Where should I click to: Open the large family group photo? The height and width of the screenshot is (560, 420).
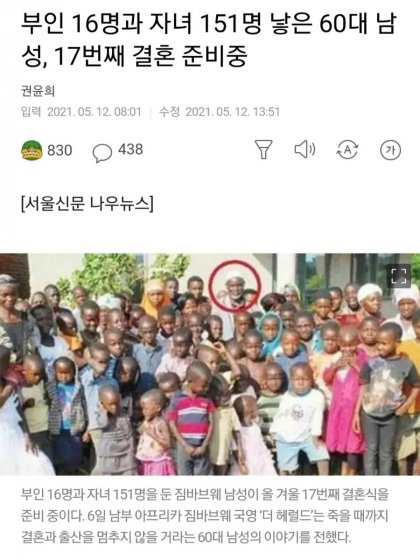tap(210, 364)
